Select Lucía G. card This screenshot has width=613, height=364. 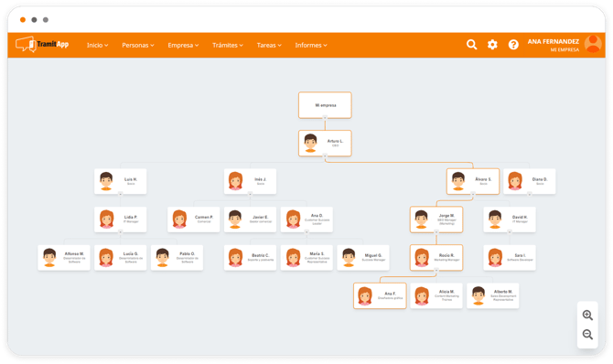[x=121, y=258]
